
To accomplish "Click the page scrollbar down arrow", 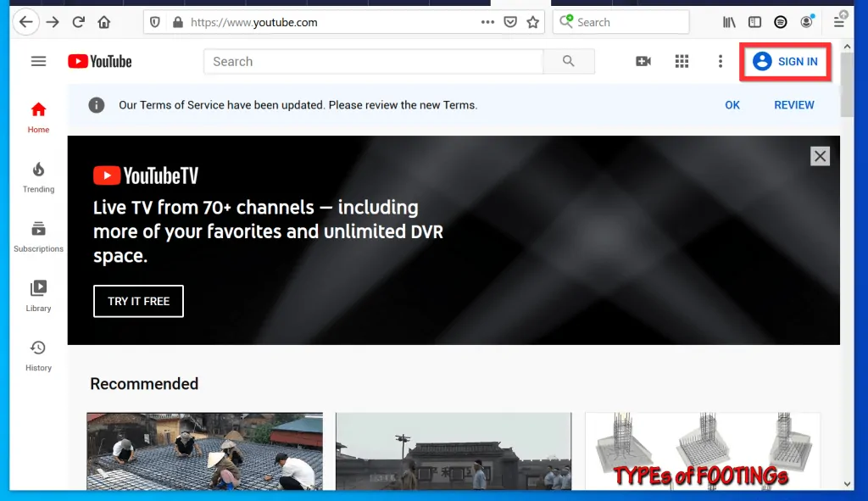I will point(847,484).
